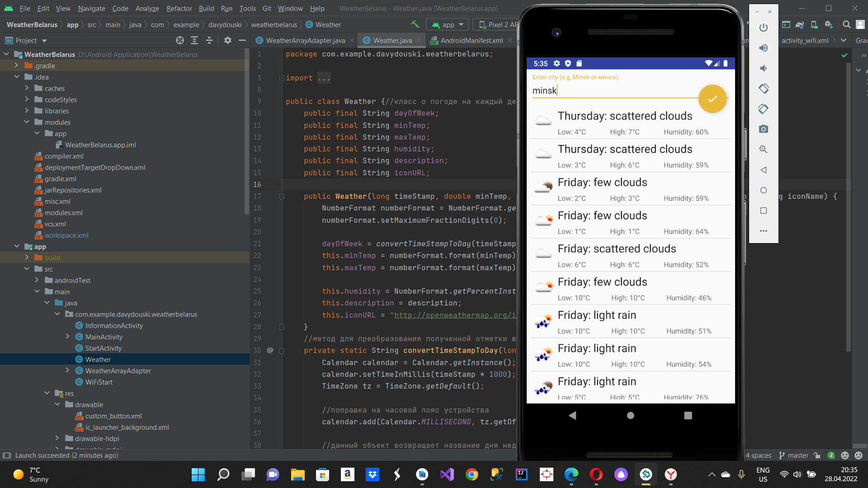The image size is (868, 488).
Task: Click the ENG US language indicator in tray
Action: (763, 474)
